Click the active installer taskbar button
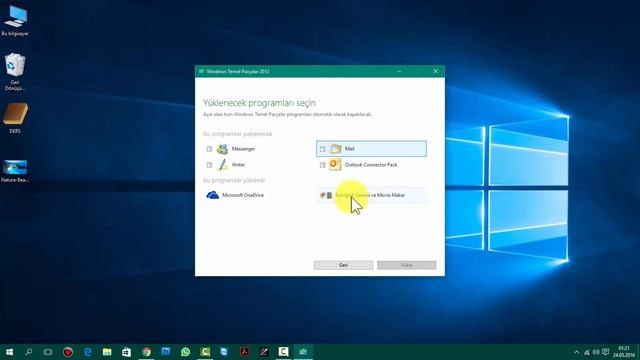This screenshot has height=360, width=640. [x=303, y=352]
